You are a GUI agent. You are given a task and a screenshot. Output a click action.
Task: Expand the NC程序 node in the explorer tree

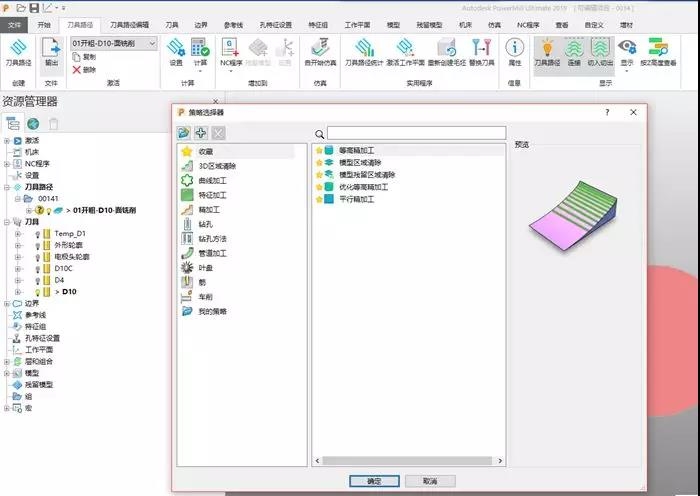(x=7, y=164)
